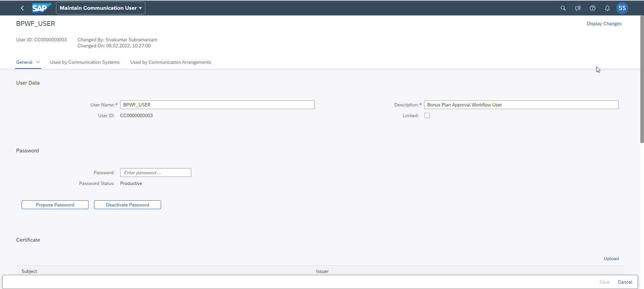Open the help question mark icon
This screenshot has width=644, height=289.
click(592, 8)
